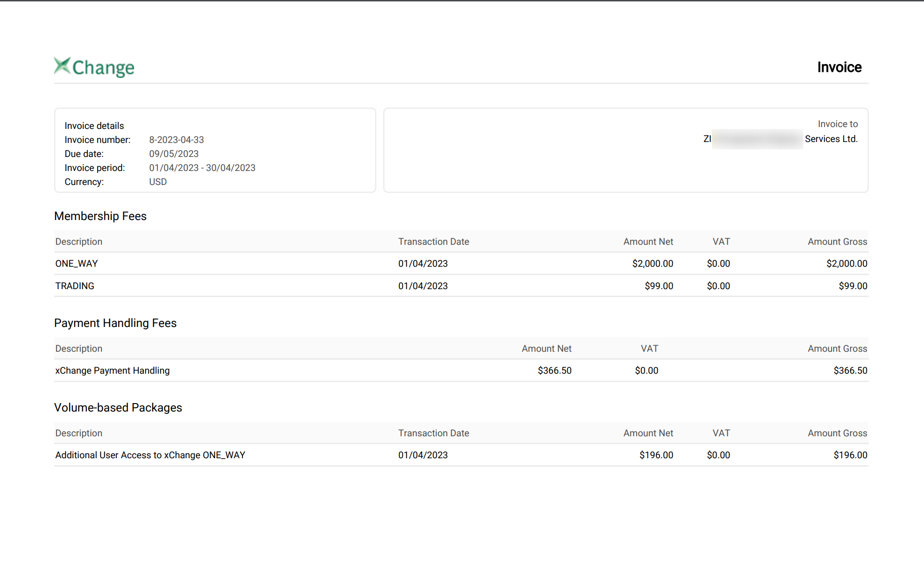The height and width of the screenshot is (582, 924).
Task: Click the 'Invoice details' label
Action: click(94, 126)
